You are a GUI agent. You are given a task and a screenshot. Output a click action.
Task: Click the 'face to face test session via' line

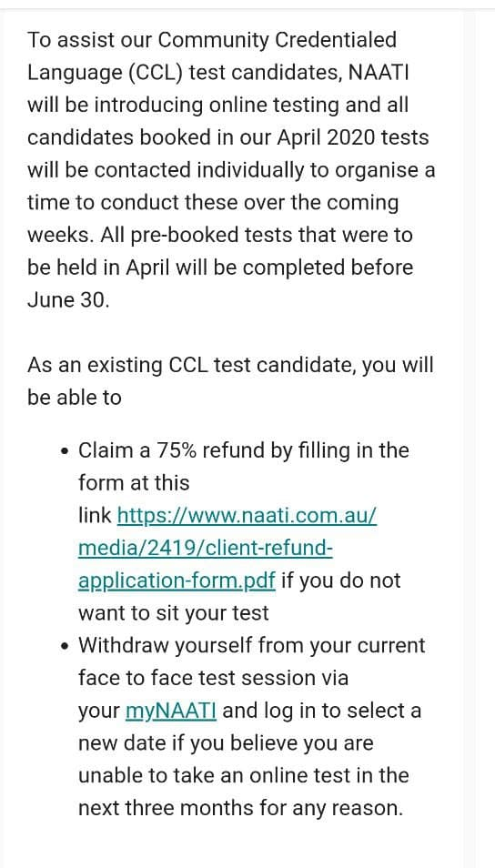click(x=213, y=678)
